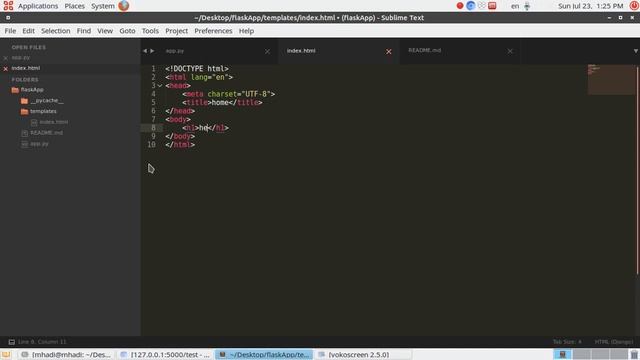Click Line 8, Column 11 status text
The height and width of the screenshot is (360, 640).
[x=42, y=342]
